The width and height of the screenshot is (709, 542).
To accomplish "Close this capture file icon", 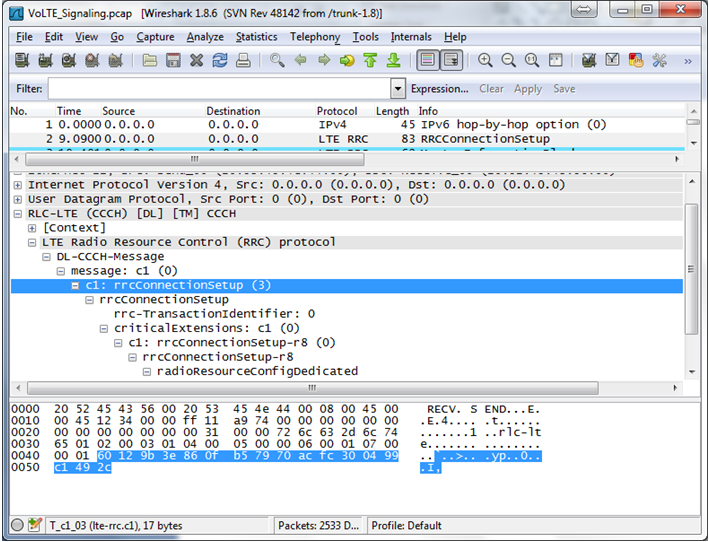I will click(x=197, y=60).
